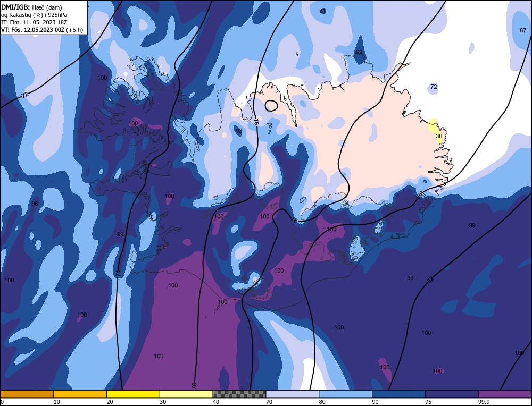
Task: Click the legend scale label "40"
Action: [216, 402]
